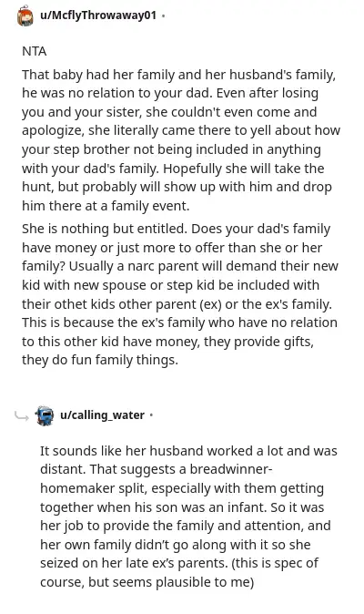This screenshot has height=614, width=364.
Task: Click the reply thread arrow icon
Action: pyautogui.click(x=22, y=415)
